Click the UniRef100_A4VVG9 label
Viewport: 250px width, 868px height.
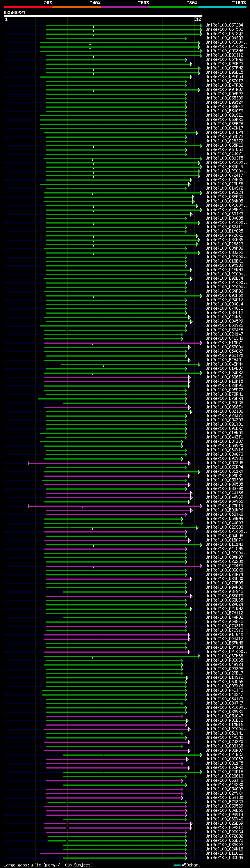[x=224, y=497]
